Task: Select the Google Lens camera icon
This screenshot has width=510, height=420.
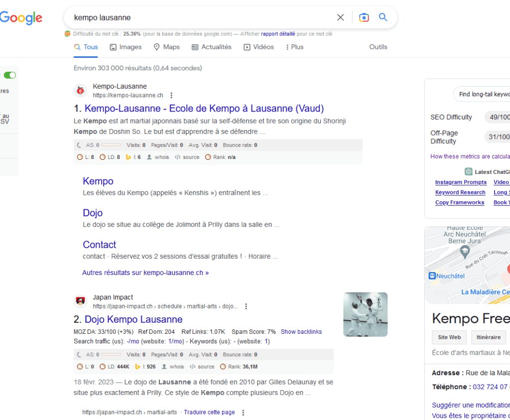Action: point(364,17)
